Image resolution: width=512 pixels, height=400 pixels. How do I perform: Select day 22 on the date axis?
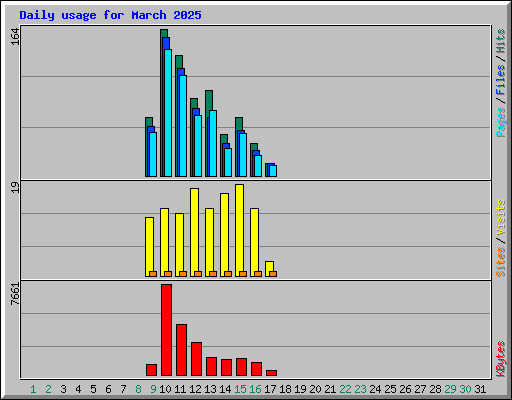coord(345,389)
